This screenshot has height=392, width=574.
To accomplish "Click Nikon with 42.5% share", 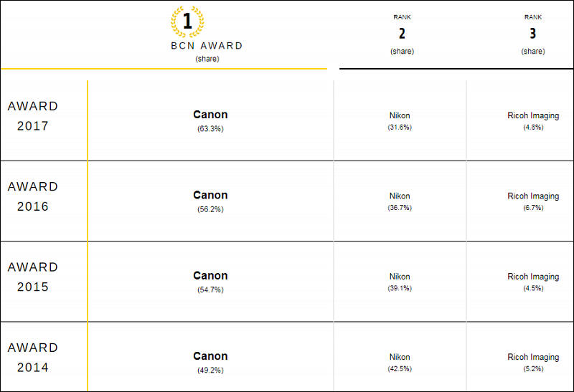I will pos(400,357).
